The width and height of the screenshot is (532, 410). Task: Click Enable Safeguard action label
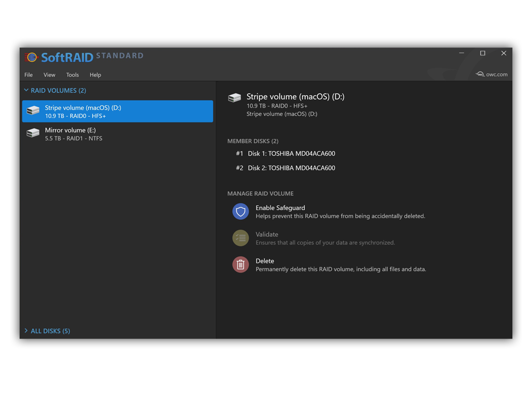[x=280, y=208]
